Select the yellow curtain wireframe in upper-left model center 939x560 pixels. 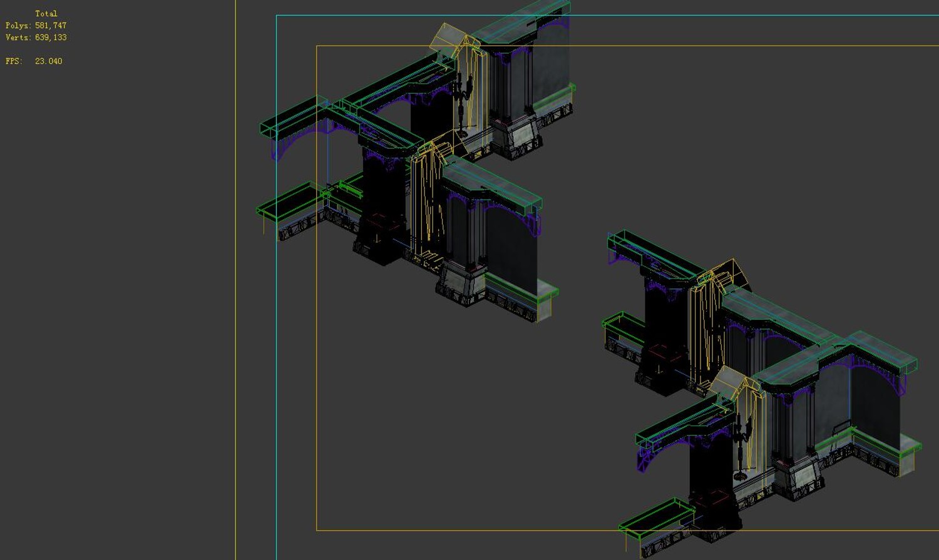[x=428, y=199]
